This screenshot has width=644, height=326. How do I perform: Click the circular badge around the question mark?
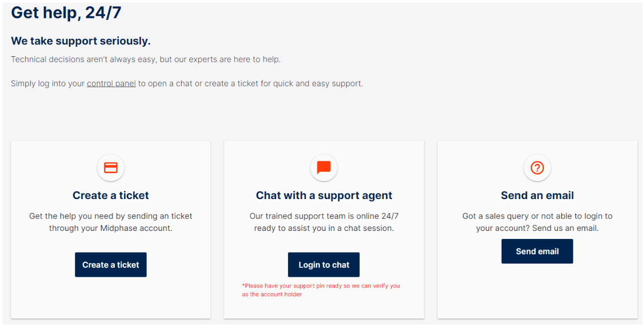point(537,168)
